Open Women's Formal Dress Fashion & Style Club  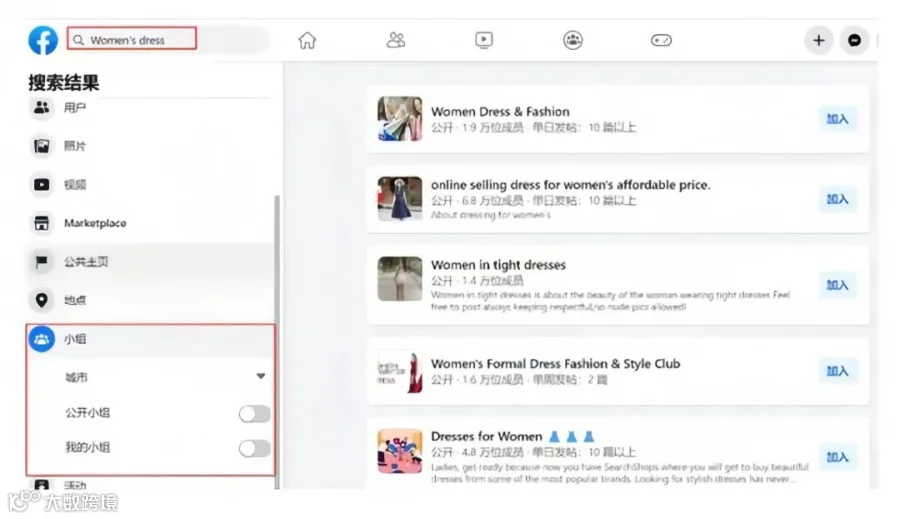pos(556,363)
